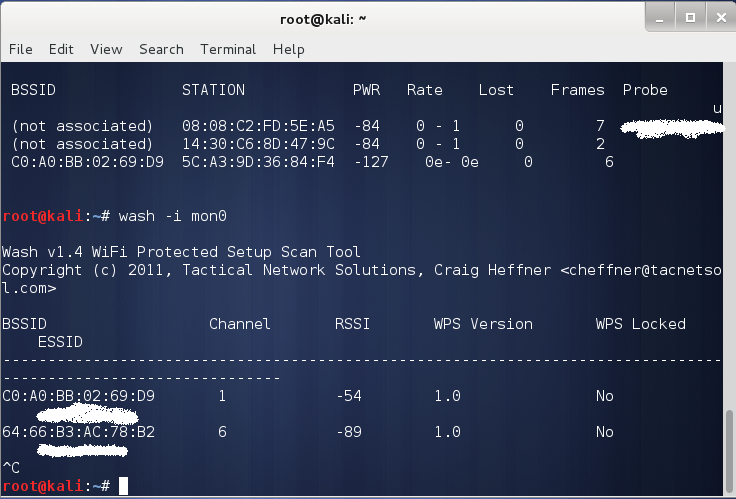Screen dimensions: 736x499
Task: Click the WPS Version column header
Action: 483,324
